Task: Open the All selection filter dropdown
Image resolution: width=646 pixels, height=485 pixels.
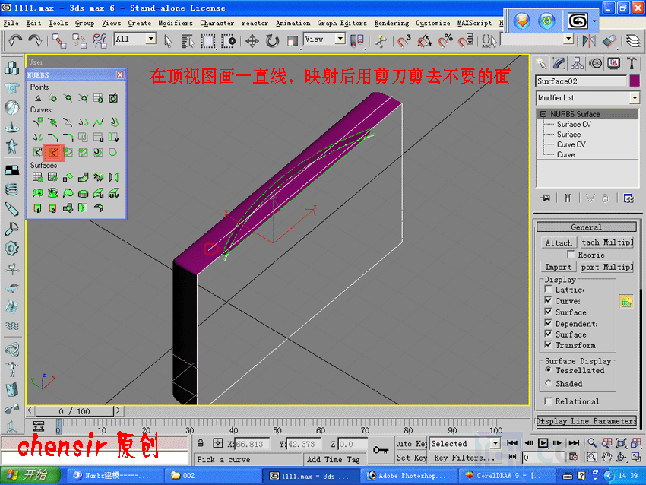Action: tap(151, 39)
